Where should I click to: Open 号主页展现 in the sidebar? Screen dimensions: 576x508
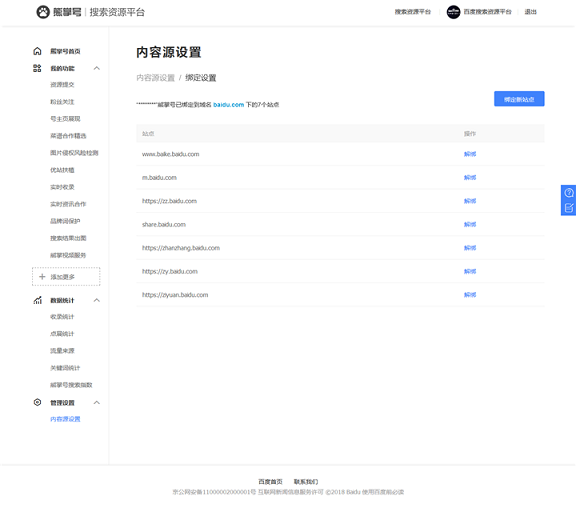pos(65,119)
